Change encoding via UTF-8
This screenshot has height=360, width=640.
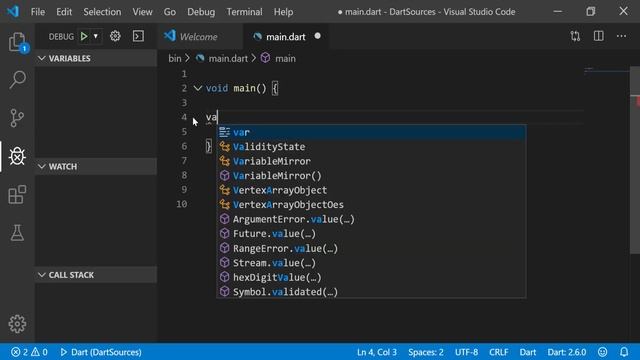click(x=466, y=352)
